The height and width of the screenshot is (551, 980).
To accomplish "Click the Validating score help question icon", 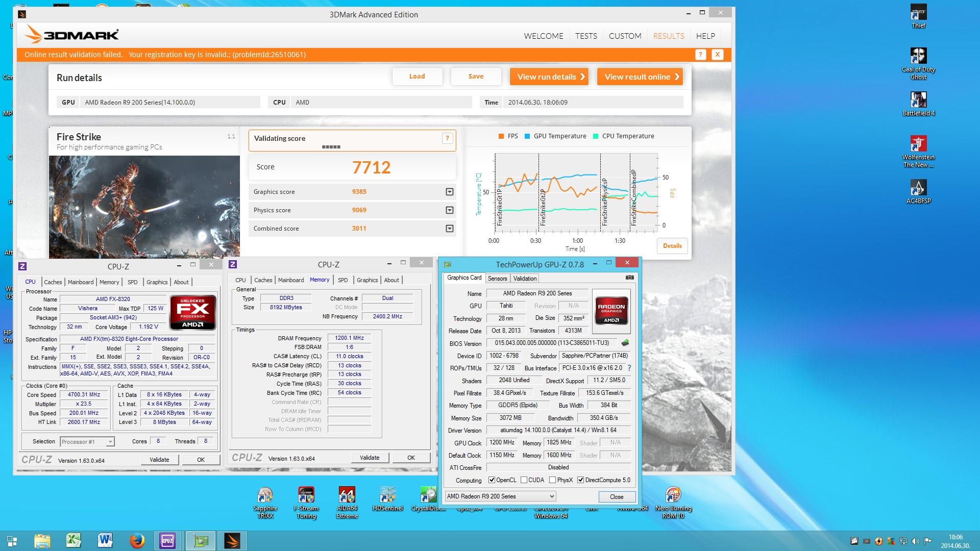I will click(447, 138).
